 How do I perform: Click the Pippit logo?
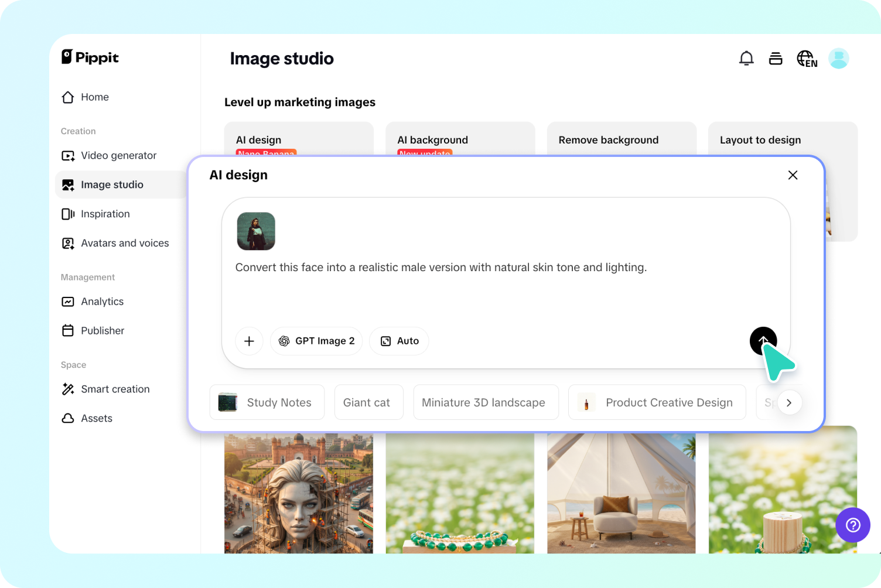tap(90, 57)
